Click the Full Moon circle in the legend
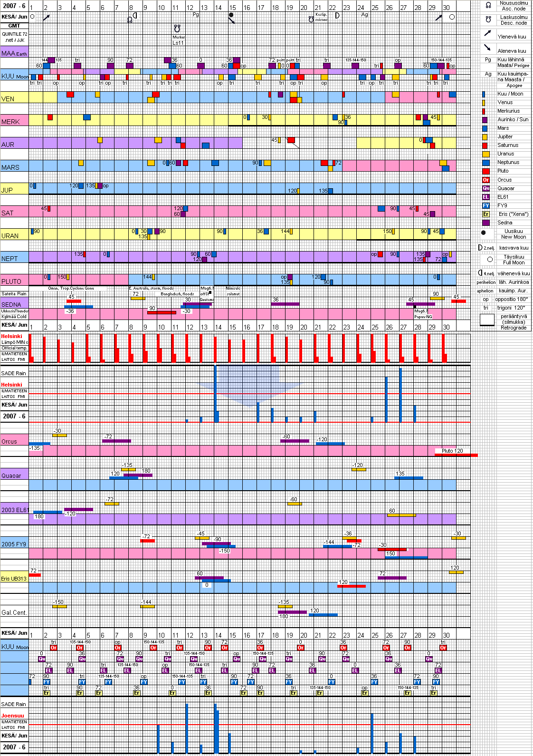 tap(490, 259)
